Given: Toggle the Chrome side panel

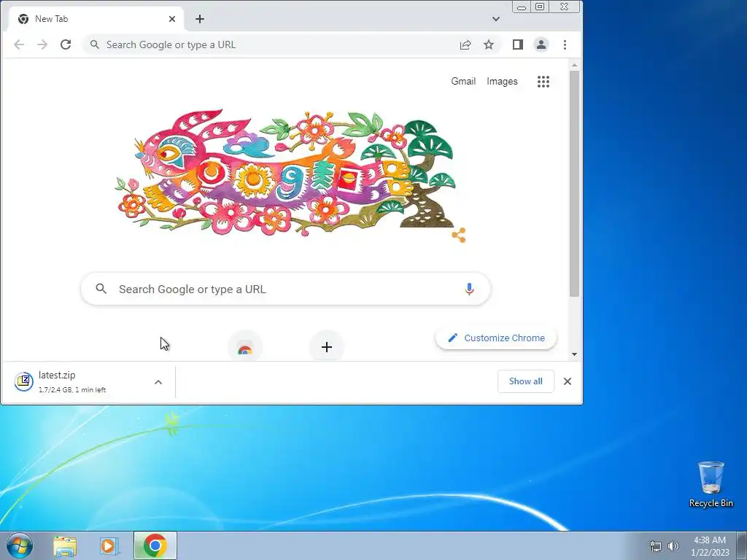Looking at the screenshot, I should (518, 44).
